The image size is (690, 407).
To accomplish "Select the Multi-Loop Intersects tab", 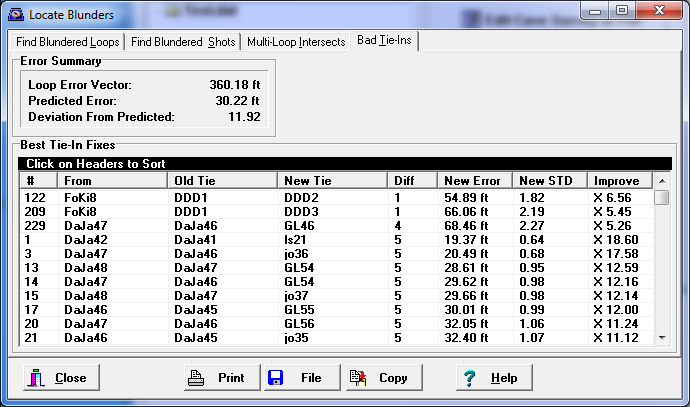I will pos(296,42).
